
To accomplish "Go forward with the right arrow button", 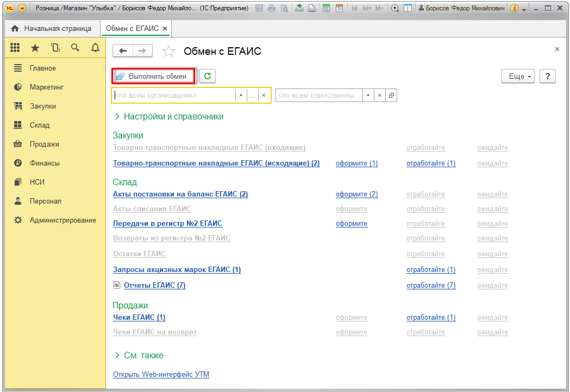I will coord(142,51).
